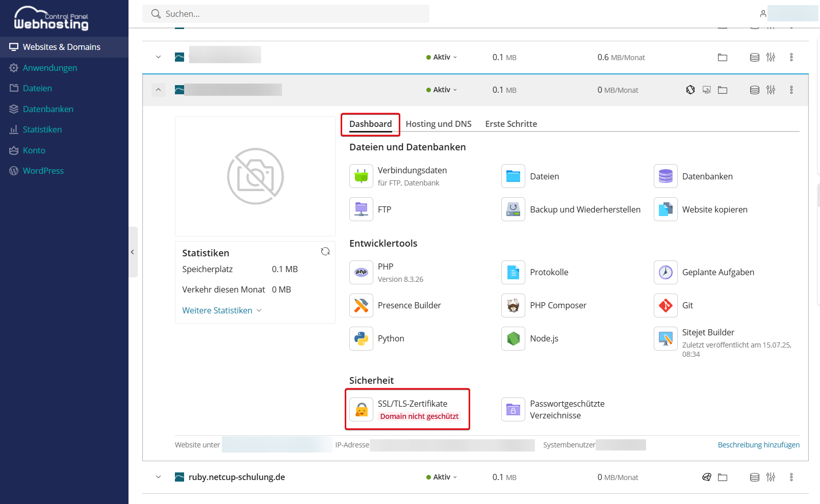Collapse the expanded domain row
Viewport: 820px width, 504px height.
coord(158,90)
